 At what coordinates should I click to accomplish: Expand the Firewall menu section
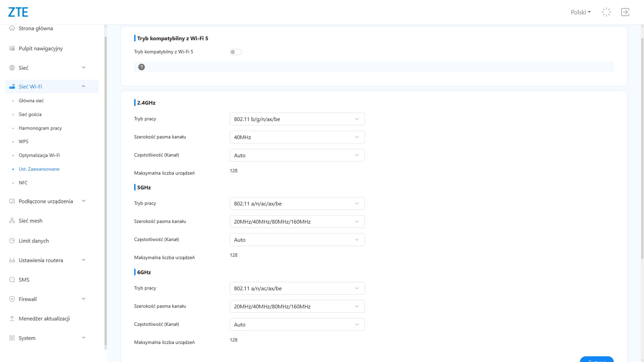pyautogui.click(x=84, y=299)
